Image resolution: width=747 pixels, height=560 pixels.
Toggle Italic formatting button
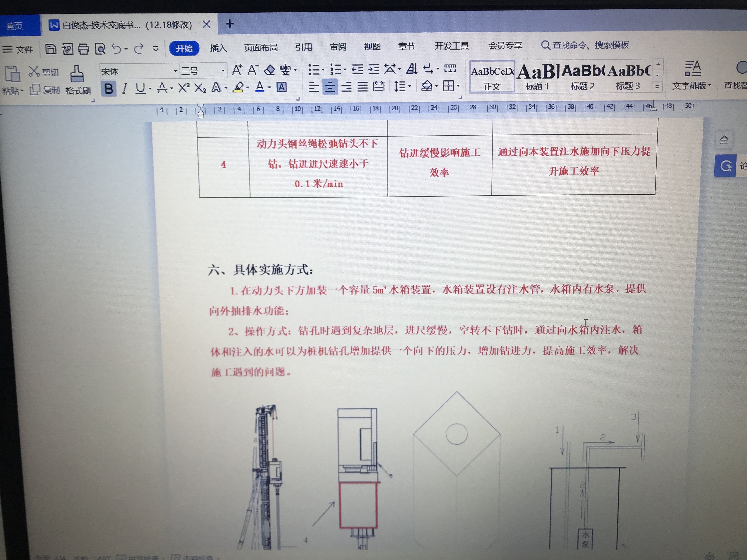[125, 89]
